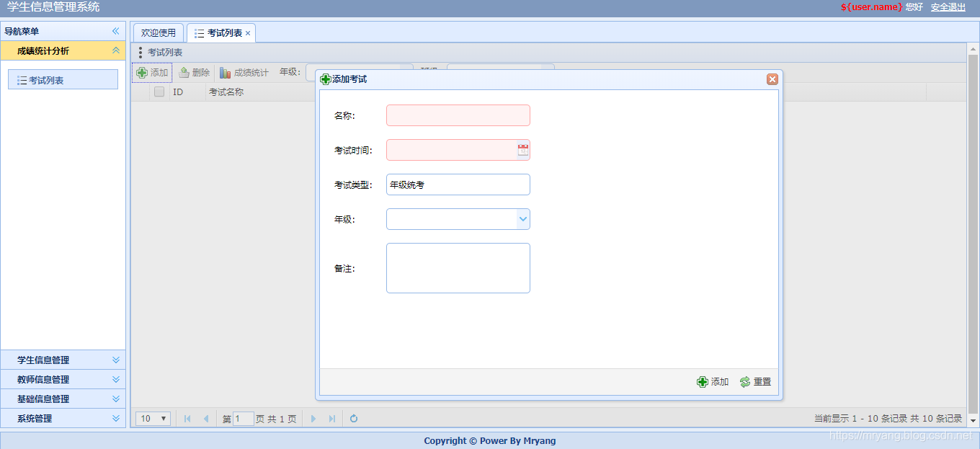Open 成绩统计 via its bar-chart icon
Viewport: 980px width, 449px height.
click(224, 72)
